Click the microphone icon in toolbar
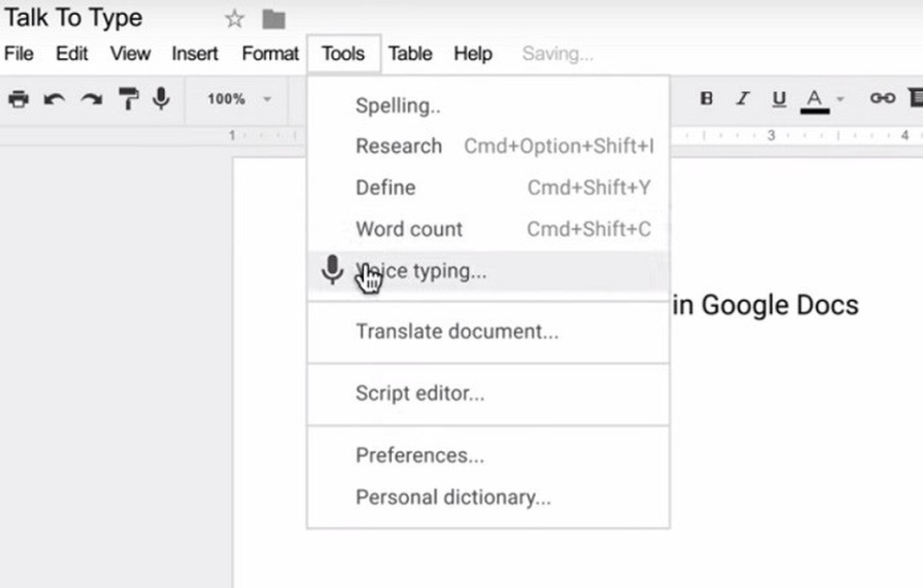The height and width of the screenshot is (588, 923). point(161,98)
